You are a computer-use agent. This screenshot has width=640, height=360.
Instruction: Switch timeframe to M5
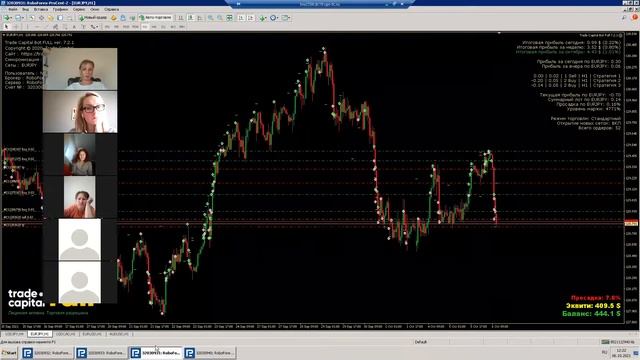116,27
